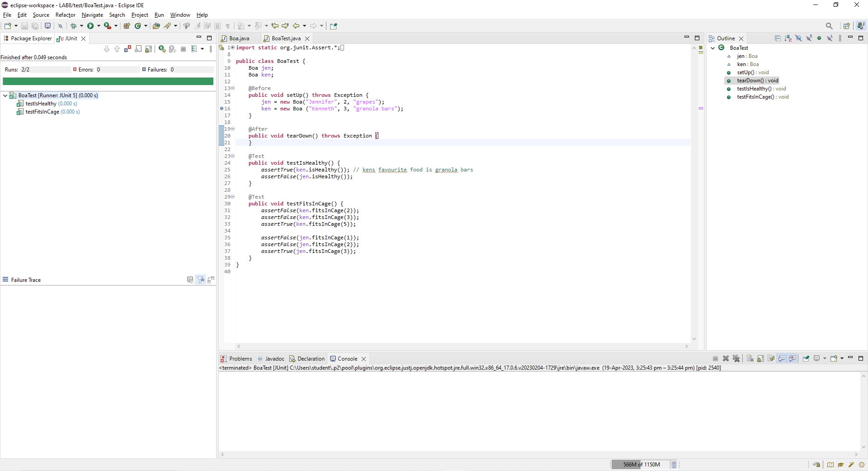Click Pin Console icon
The height and width of the screenshot is (471, 868).
tap(806, 358)
